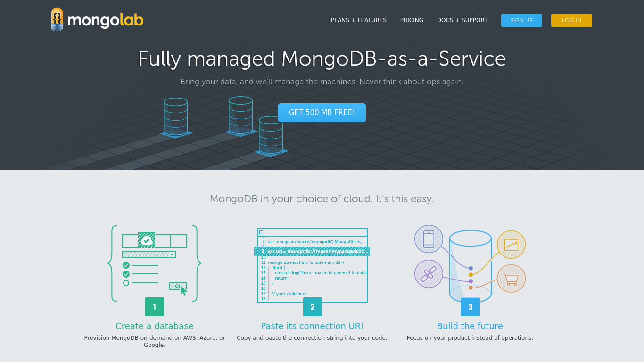
Task: Click the mongolab logo
Action: (97, 20)
